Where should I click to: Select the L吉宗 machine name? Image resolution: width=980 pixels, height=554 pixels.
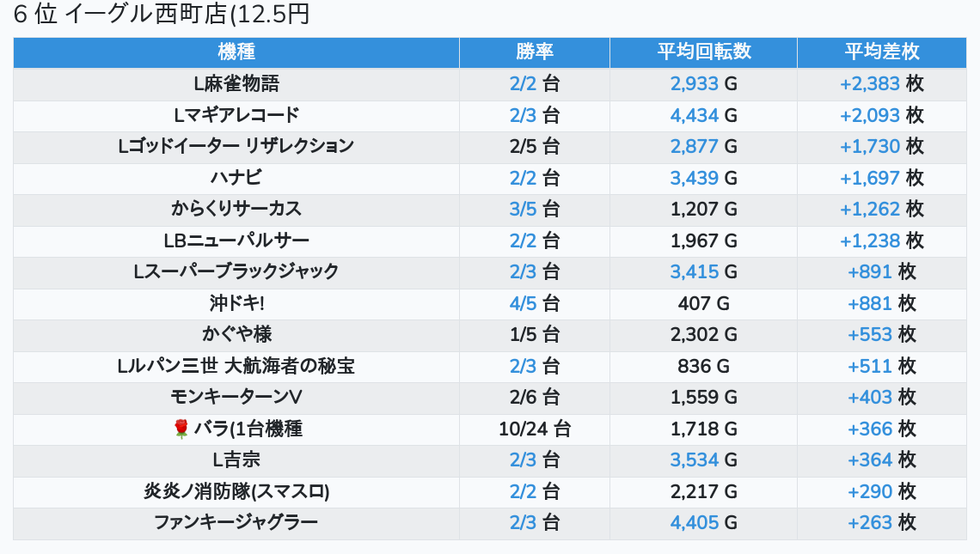click(236, 460)
